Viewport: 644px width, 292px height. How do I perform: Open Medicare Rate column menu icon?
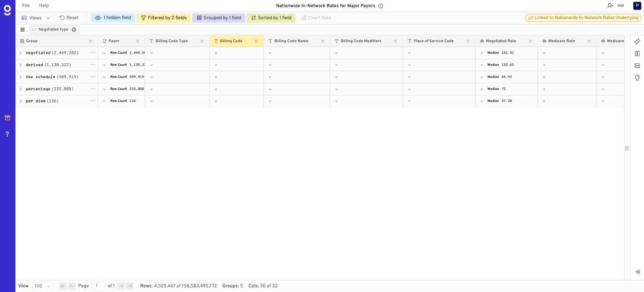click(589, 41)
